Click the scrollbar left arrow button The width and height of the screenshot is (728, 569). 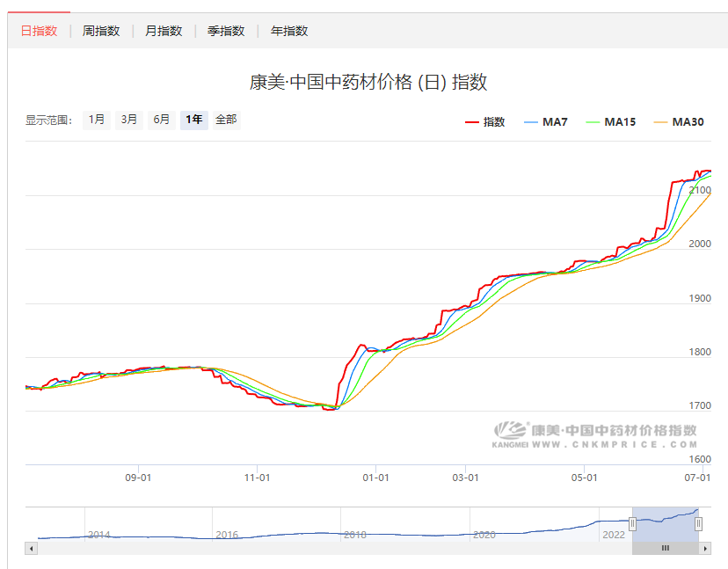(32, 548)
